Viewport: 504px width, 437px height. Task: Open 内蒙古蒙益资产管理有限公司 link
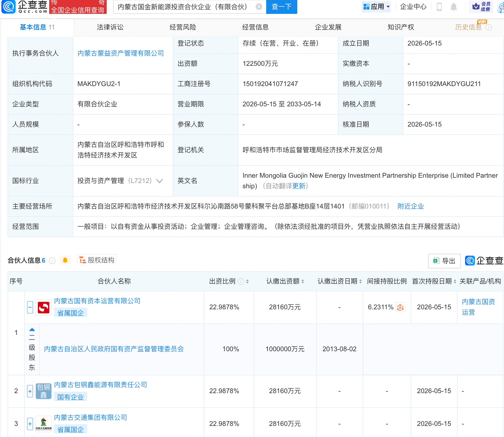121,53
